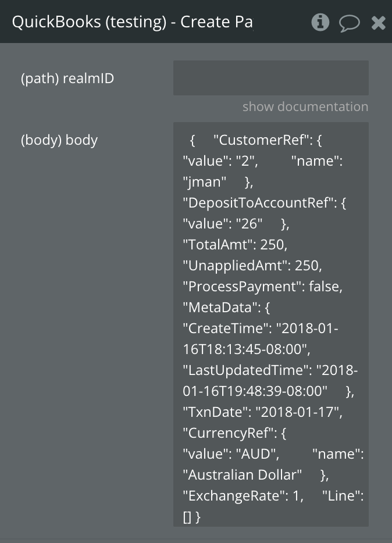
Task: Click "Australian Dollar" value in body
Action: (x=245, y=475)
